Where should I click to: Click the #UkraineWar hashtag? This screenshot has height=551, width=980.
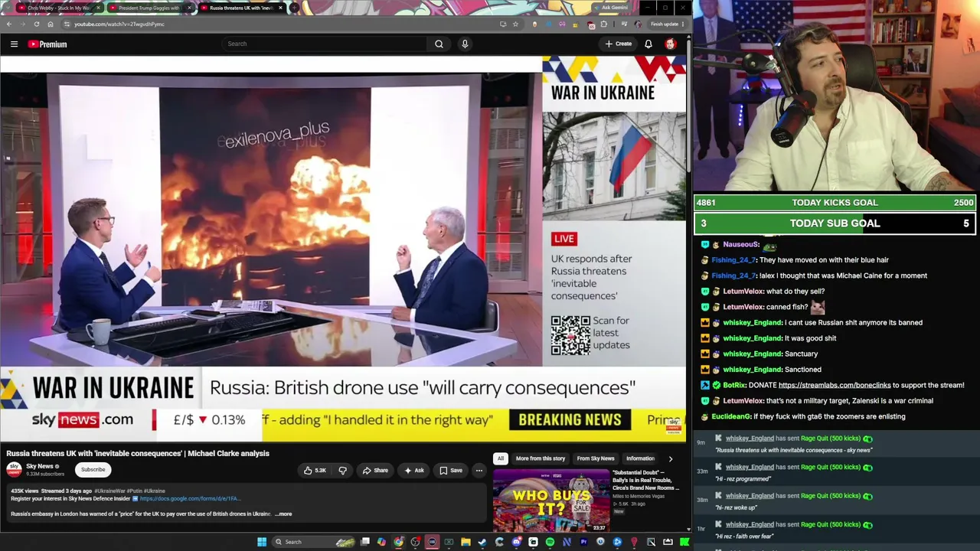[109, 491]
